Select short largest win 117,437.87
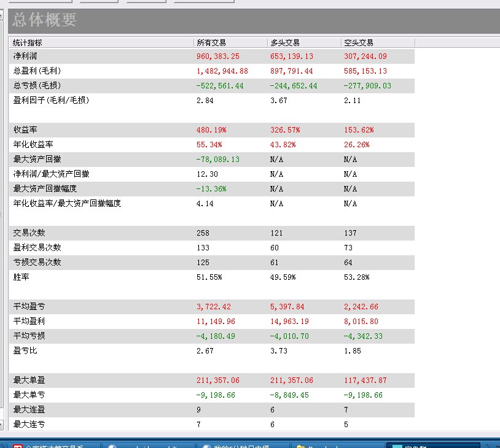 point(365,380)
